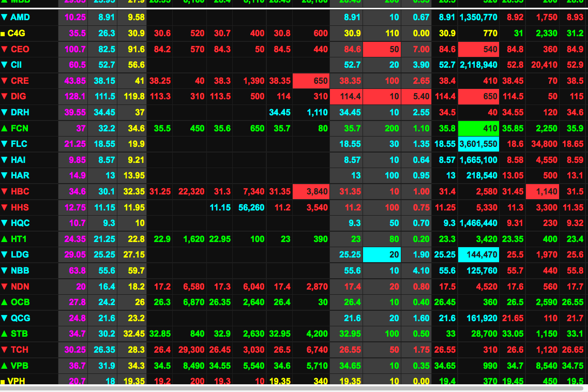Open the FLC ticker symbol
588x392 pixels.
(19, 144)
